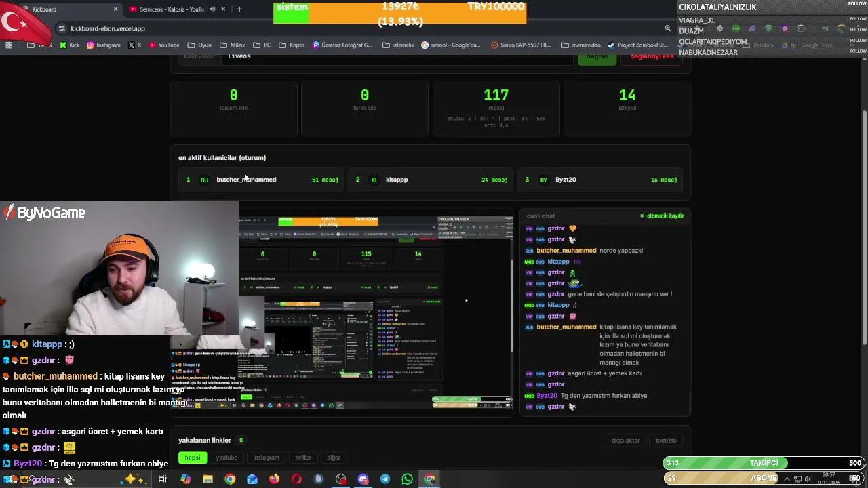The width and height of the screenshot is (868, 488).
Task: Open Google Chrome from taskbar
Action: point(230,479)
